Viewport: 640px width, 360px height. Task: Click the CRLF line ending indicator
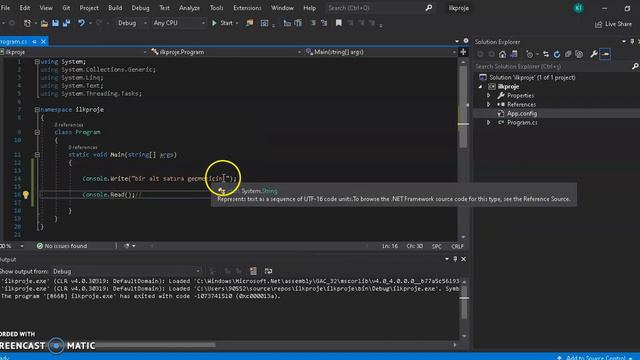457,246
